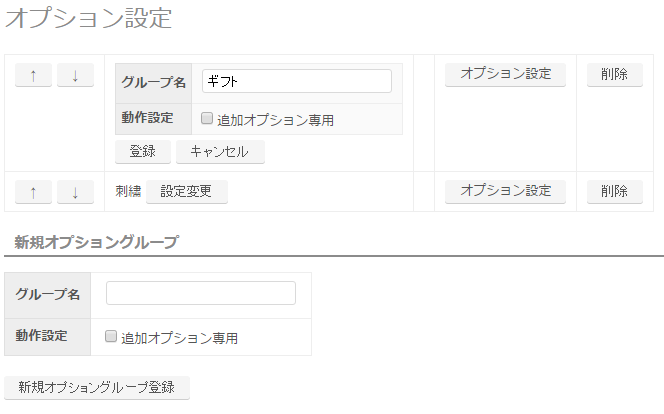Move the 刺繍 group up
The height and width of the screenshot is (414, 664).
33,192
